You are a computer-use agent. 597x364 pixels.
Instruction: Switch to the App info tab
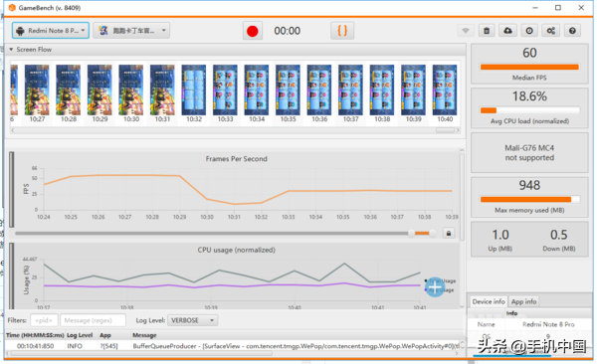523,301
